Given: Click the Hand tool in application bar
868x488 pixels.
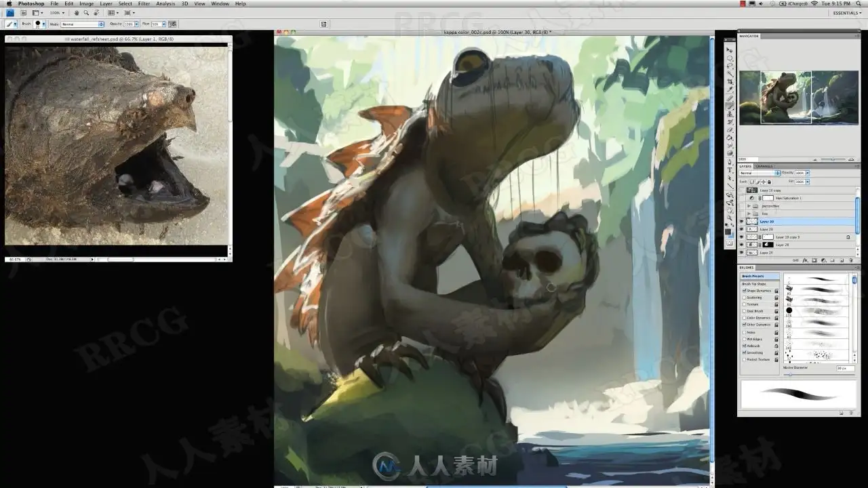Looking at the screenshot, I should point(77,13).
